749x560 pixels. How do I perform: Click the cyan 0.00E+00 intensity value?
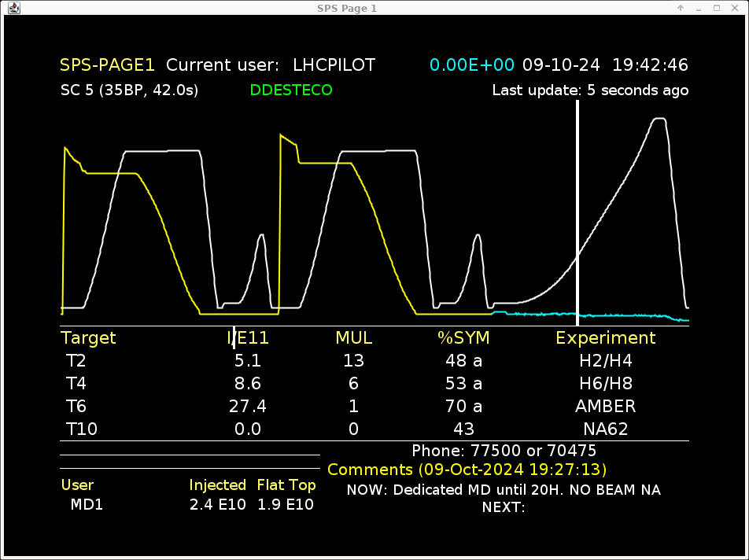[x=472, y=65]
